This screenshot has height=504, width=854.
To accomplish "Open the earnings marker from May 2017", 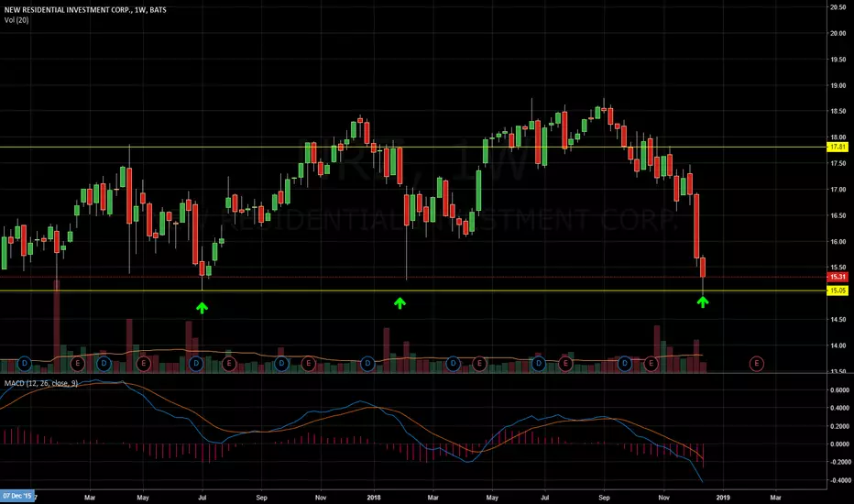I will 144,364.
